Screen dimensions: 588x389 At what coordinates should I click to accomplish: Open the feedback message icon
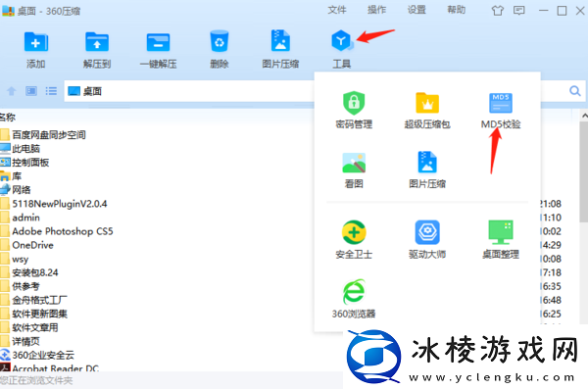(519, 11)
